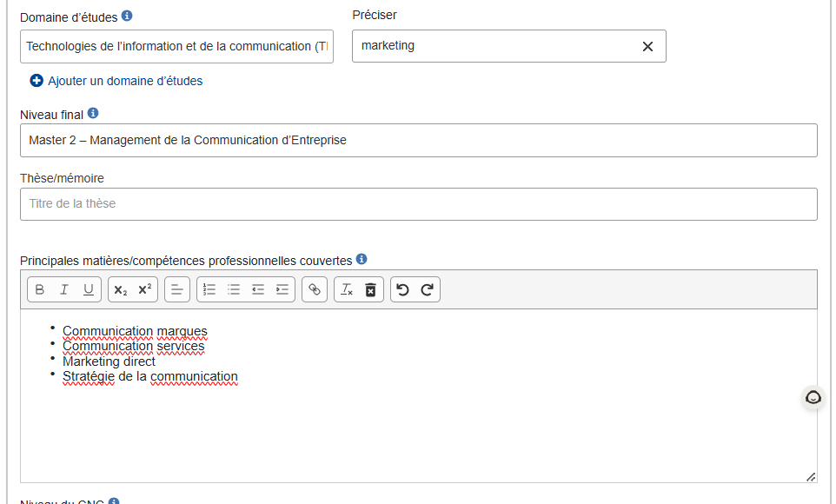Viewport: 836px width, 504px height.
Task: Apply subscript formatting
Action: pyautogui.click(x=121, y=290)
